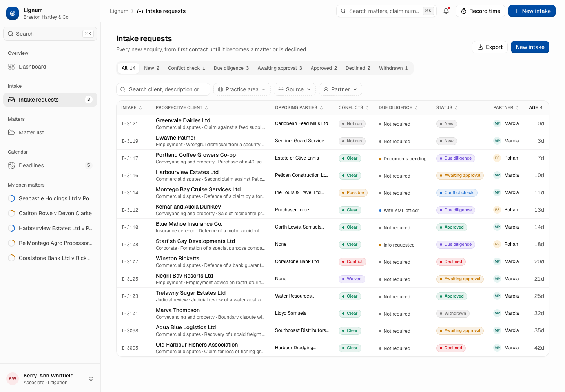Open the Practice area filter dropdown

(242, 89)
